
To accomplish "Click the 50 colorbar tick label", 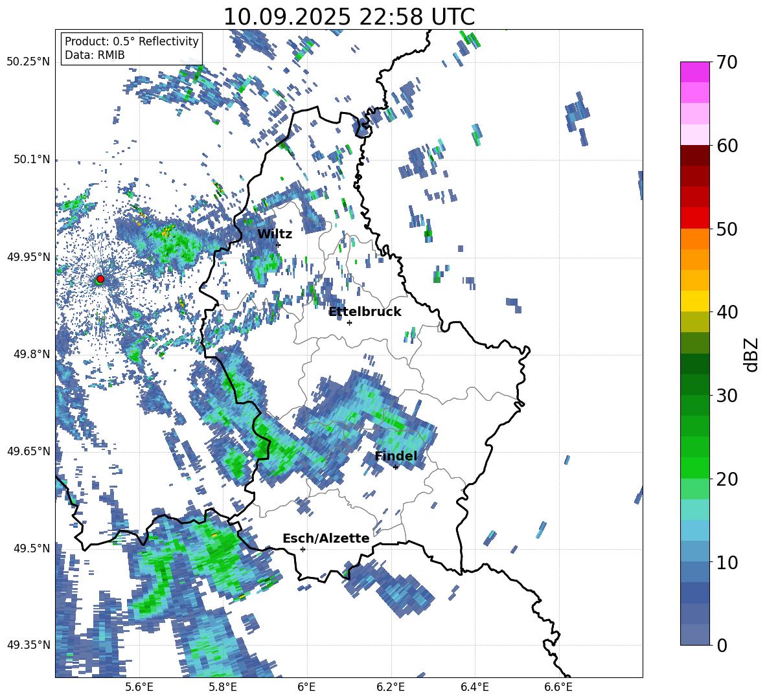I will pos(727,229).
